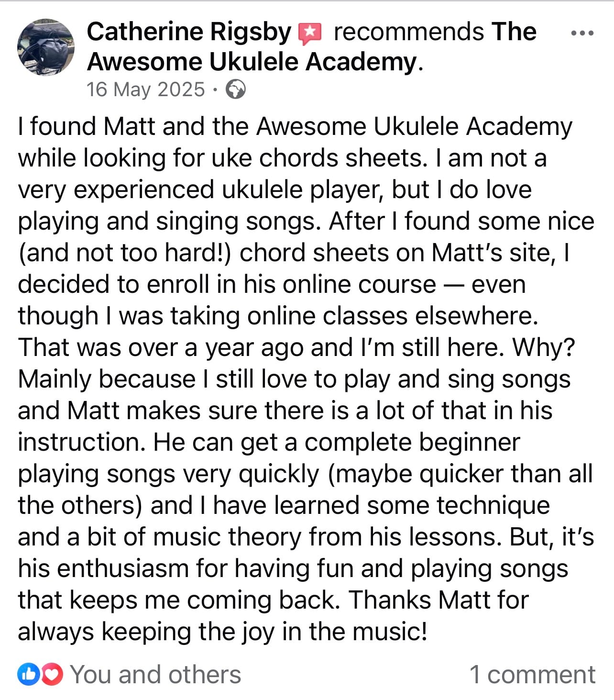The width and height of the screenshot is (614, 700).
Task: Click the opening line 'I found Matt and the'
Action: (x=133, y=127)
